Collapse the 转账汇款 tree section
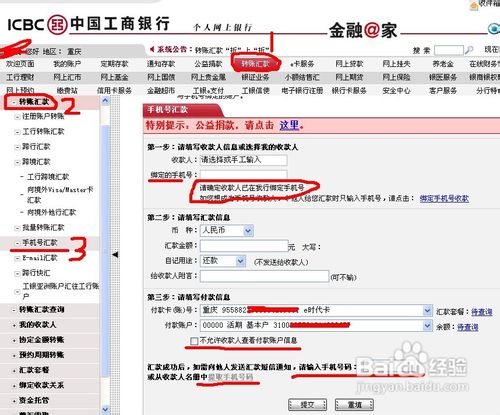 pyautogui.click(x=14, y=102)
